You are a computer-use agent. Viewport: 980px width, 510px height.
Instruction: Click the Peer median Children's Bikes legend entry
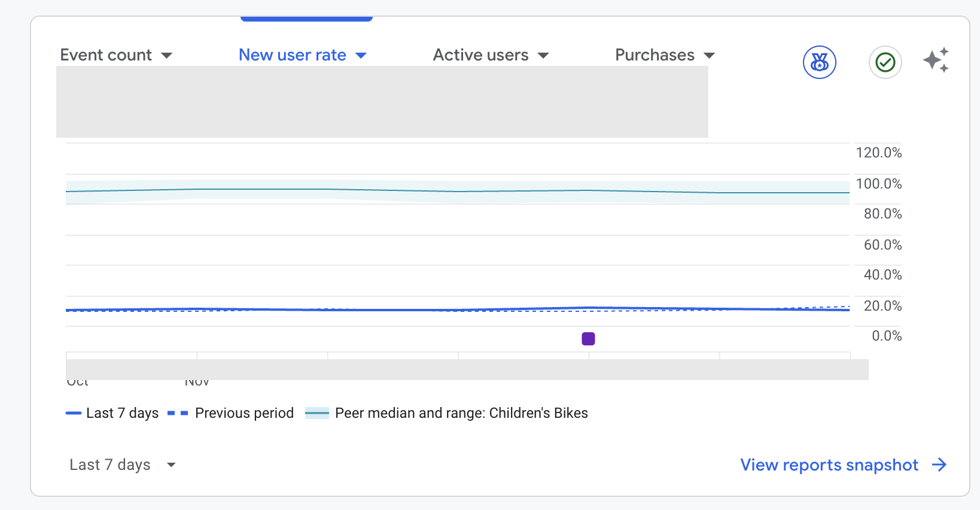(461, 413)
